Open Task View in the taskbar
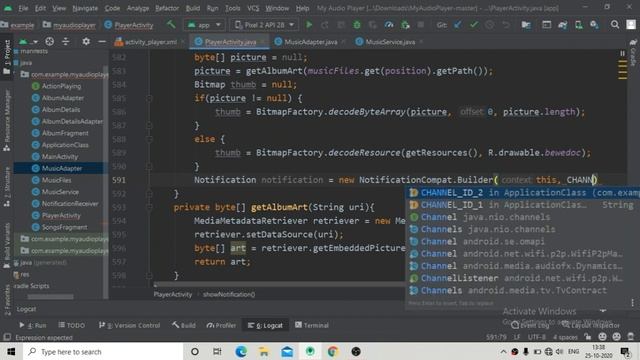This screenshot has height=360, width=640. point(217,351)
